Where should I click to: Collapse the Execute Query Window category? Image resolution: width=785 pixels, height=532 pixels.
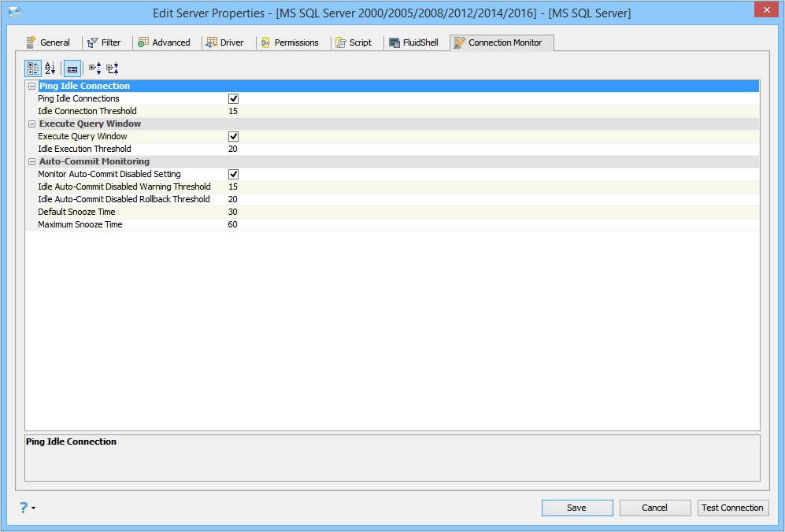[31, 124]
